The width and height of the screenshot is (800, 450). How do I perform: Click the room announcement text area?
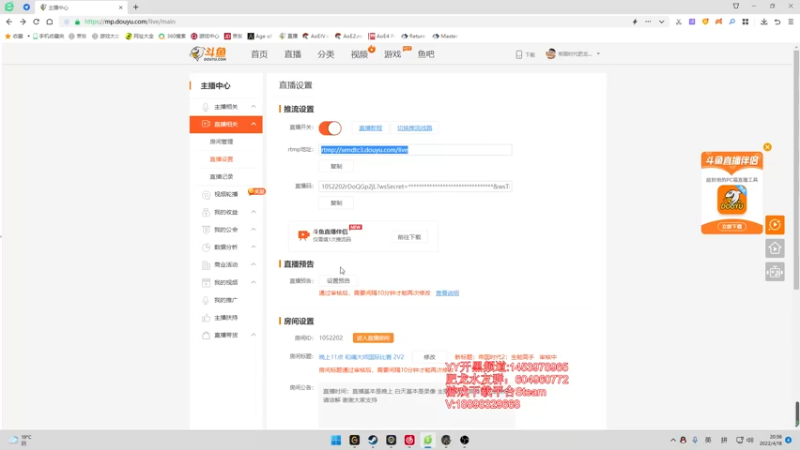(417, 406)
